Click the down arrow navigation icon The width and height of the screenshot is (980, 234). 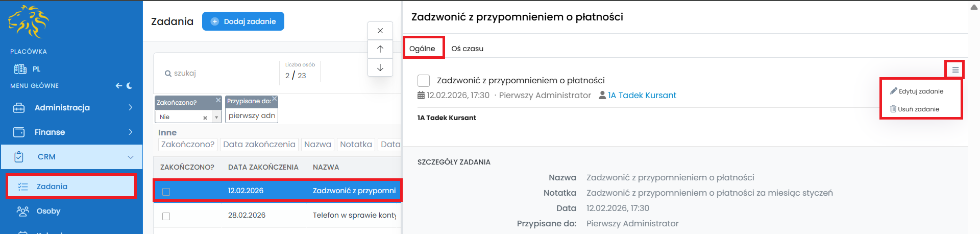tap(380, 67)
